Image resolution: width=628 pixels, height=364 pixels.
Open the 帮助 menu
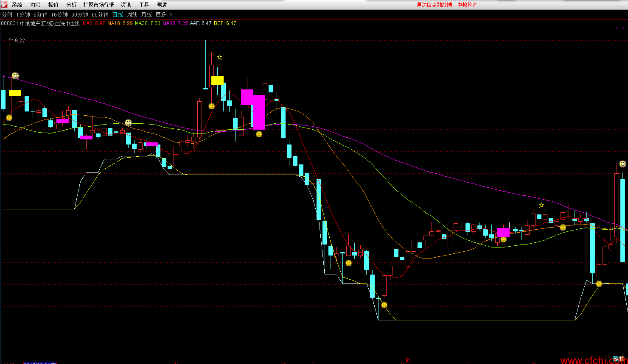click(x=163, y=5)
